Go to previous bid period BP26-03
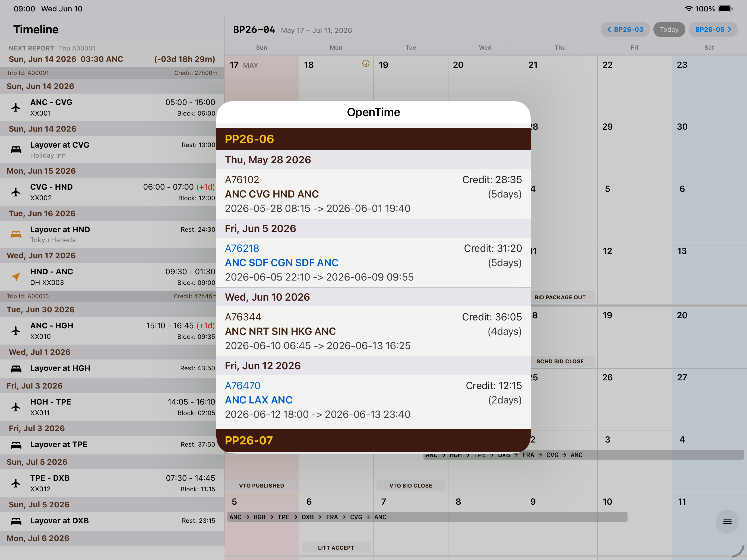 (x=625, y=29)
